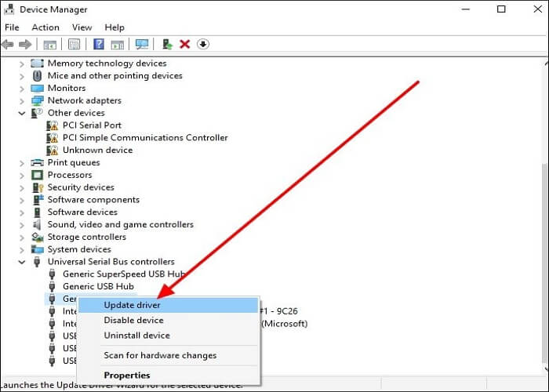Viewport: 549px width, 392px height.
Task: Click the Sound, video and game controllers speaker icon
Action: tap(37, 225)
